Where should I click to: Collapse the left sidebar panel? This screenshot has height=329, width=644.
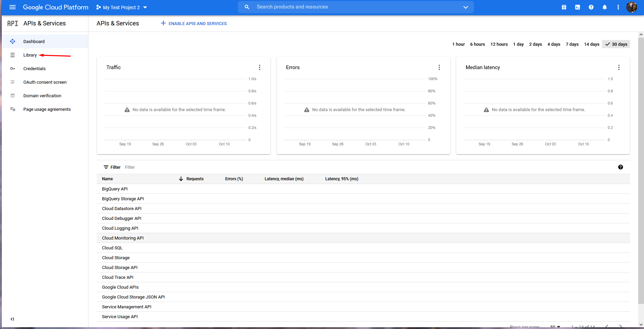[x=12, y=319]
